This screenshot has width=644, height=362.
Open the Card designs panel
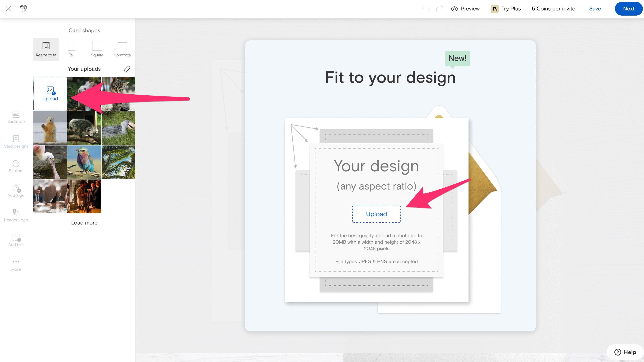(16, 142)
